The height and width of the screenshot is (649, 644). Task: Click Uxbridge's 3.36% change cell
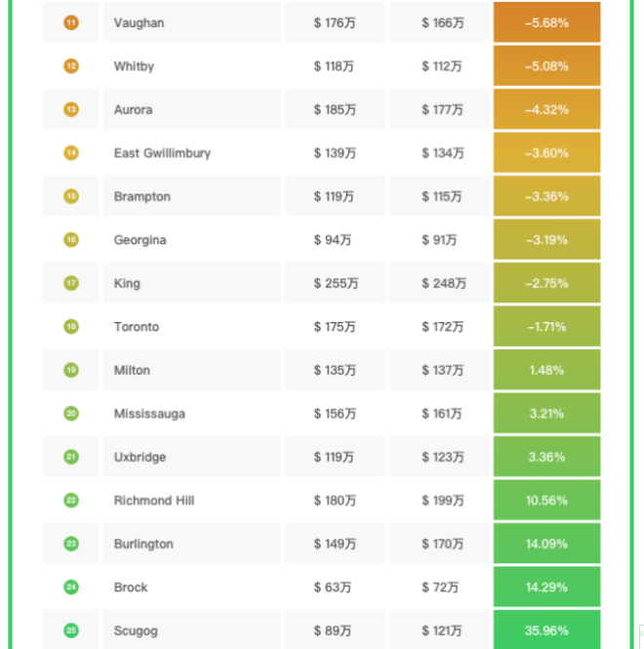coord(546,457)
